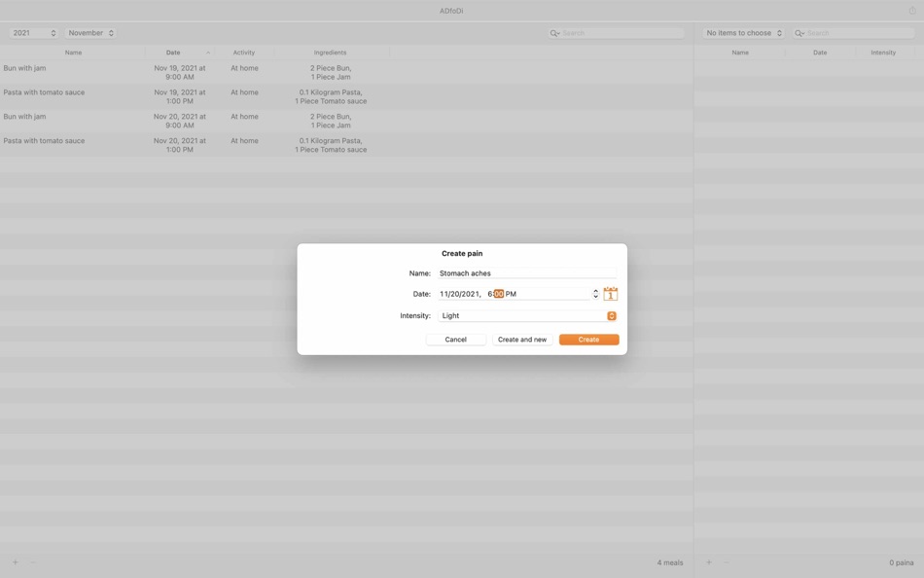The height and width of the screenshot is (578, 924).
Task: Click the 'Nov 20, 2021 at 9:00 AM' cell
Action: pyautogui.click(x=180, y=121)
